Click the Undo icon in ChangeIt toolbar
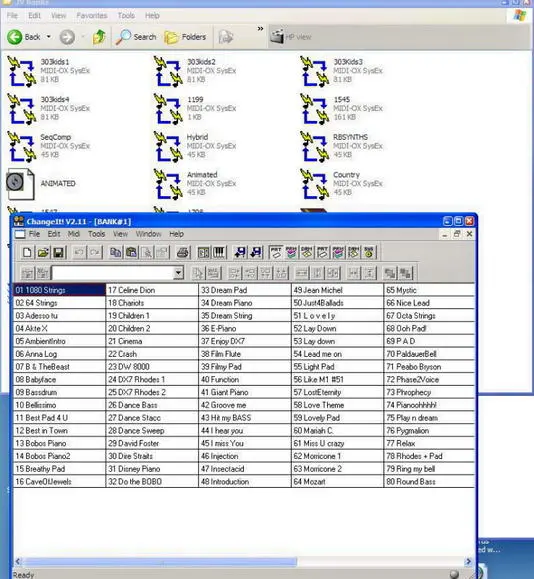The image size is (534, 579). click(x=79, y=253)
